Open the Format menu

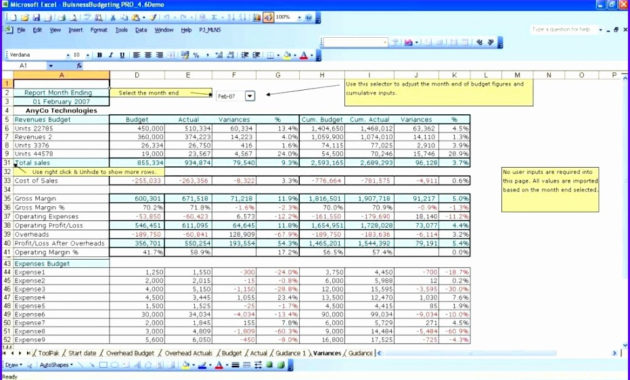(x=99, y=30)
